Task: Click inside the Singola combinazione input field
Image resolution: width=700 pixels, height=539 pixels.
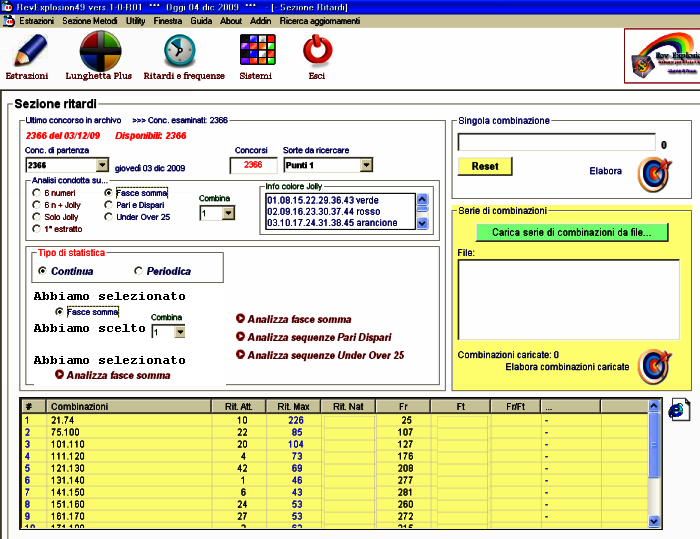Action: 557,142
